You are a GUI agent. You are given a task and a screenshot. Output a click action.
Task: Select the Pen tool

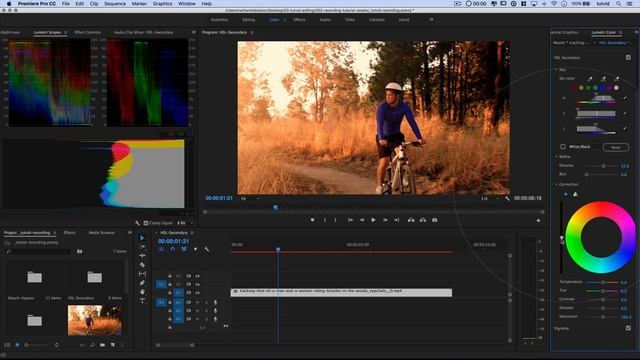142,282
